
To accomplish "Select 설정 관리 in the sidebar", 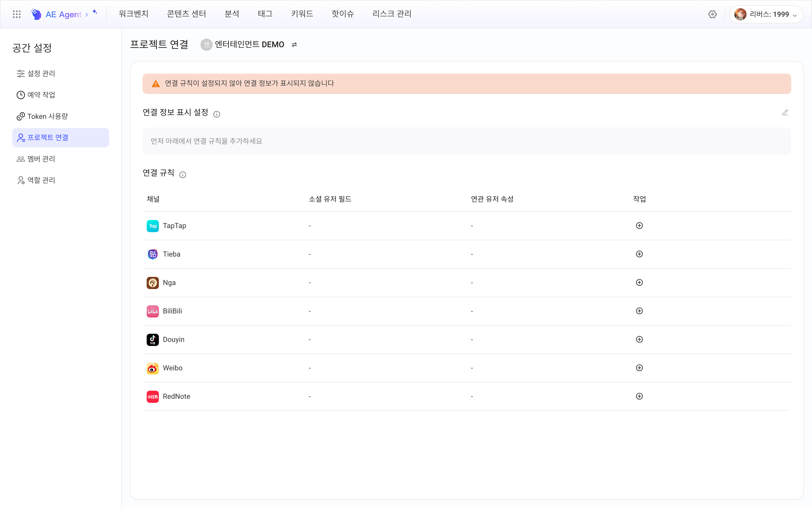I will pos(60,74).
